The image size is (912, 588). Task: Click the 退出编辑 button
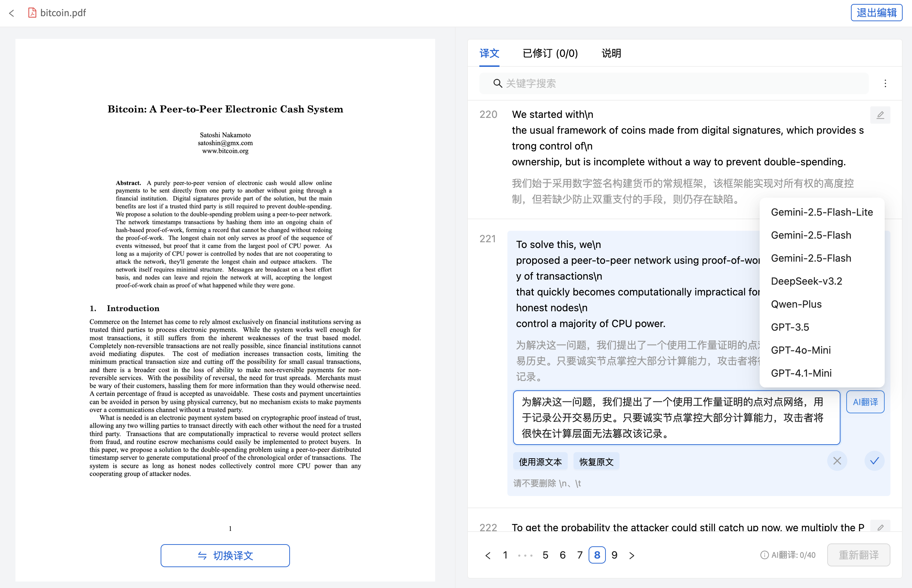pyautogui.click(x=876, y=13)
